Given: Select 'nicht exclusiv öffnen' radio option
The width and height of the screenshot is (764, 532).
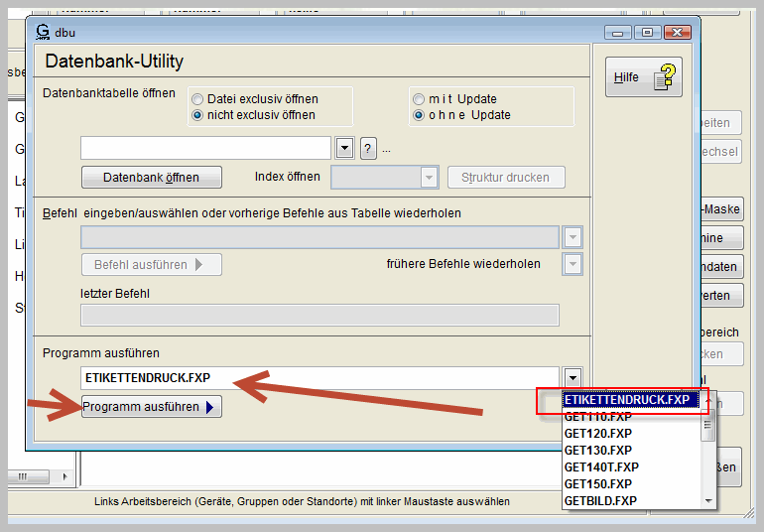Looking at the screenshot, I should click(x=198, y=115).
